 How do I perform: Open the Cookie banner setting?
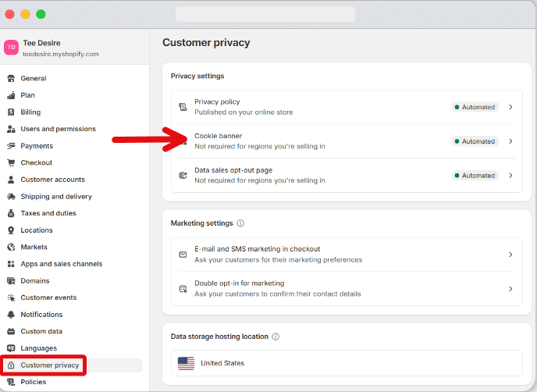click(347, 141)
